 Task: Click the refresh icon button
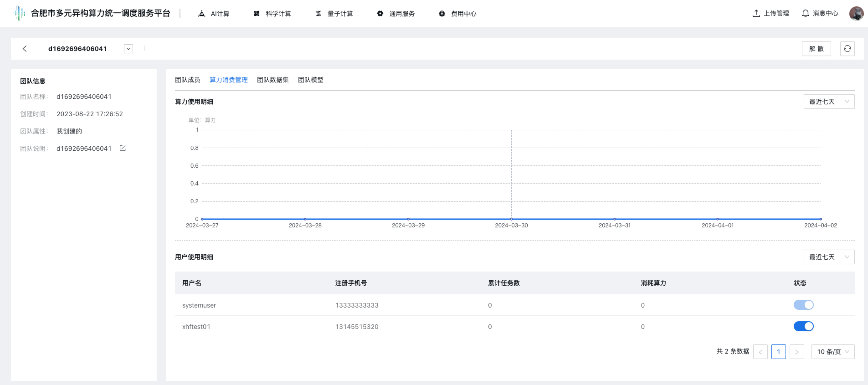(x=847, y=49)
